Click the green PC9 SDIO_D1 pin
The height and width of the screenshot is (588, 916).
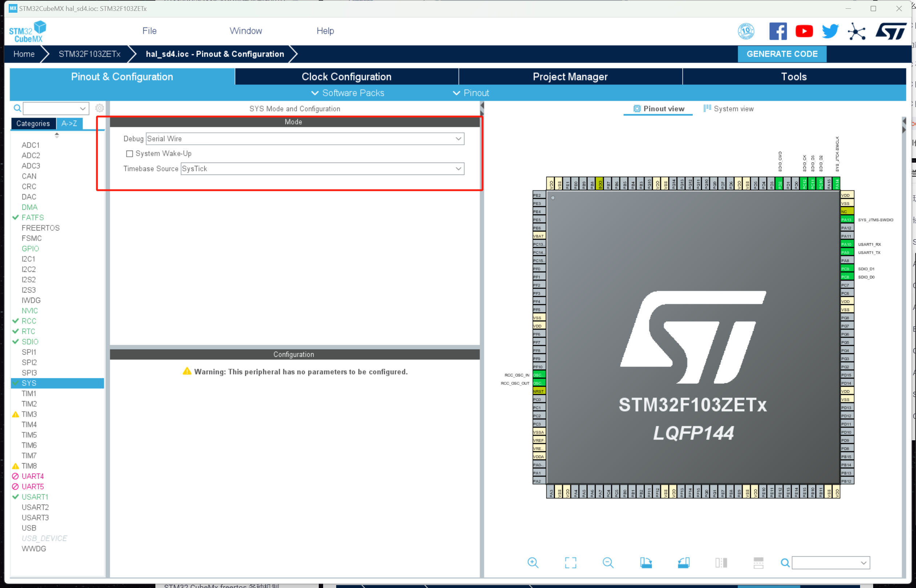click(x=847, y=269)
